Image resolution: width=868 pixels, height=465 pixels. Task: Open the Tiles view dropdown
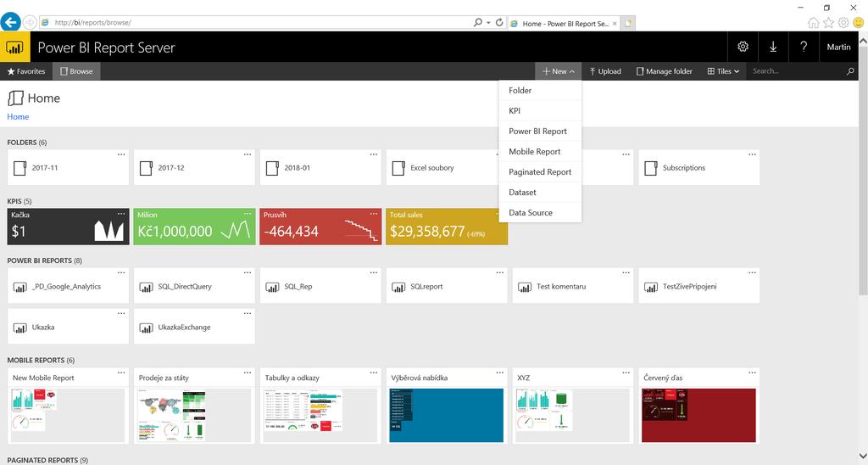pos(723,71)
